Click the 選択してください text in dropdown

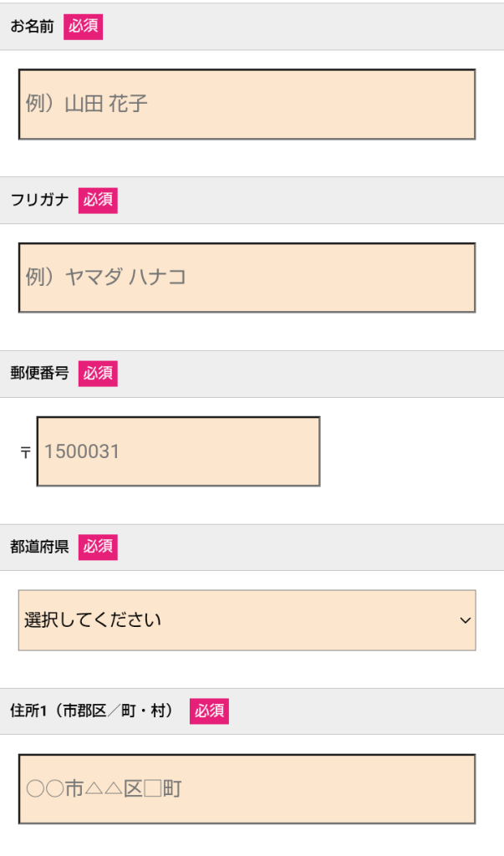(x=93, y=620)
